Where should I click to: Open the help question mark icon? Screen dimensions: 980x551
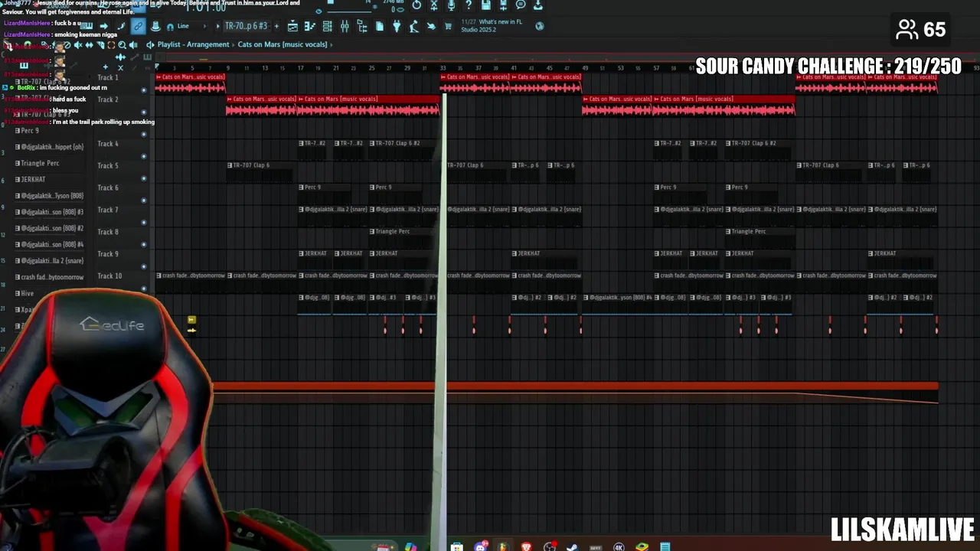click(469, 5)
